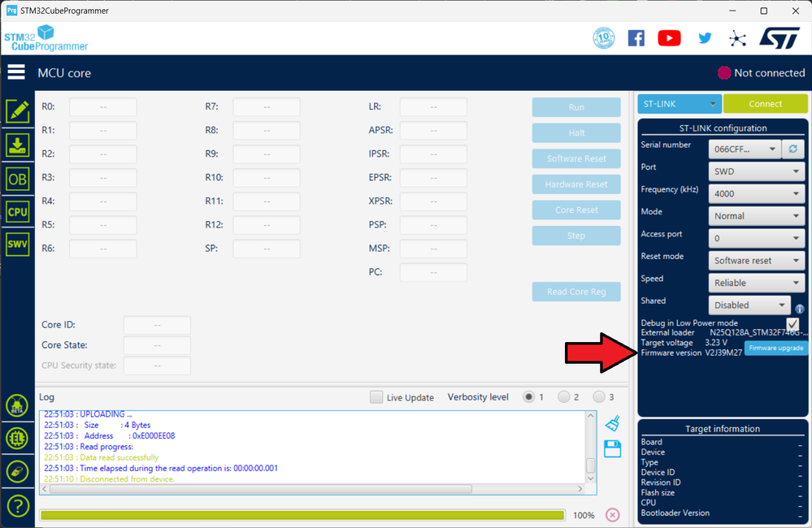Image resolution: width=812 pixels, height=528 pixels.
Task: Open the beta bug icon panel
Action: click(17, 405)
